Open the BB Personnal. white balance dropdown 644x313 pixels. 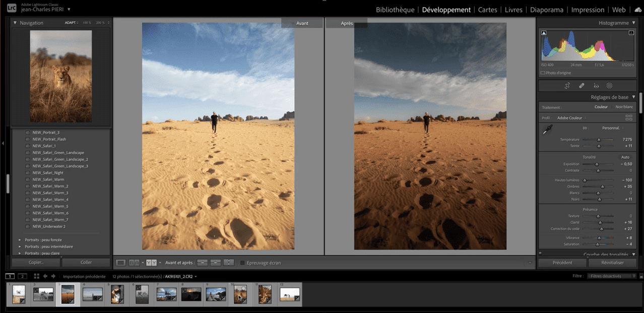613,128
